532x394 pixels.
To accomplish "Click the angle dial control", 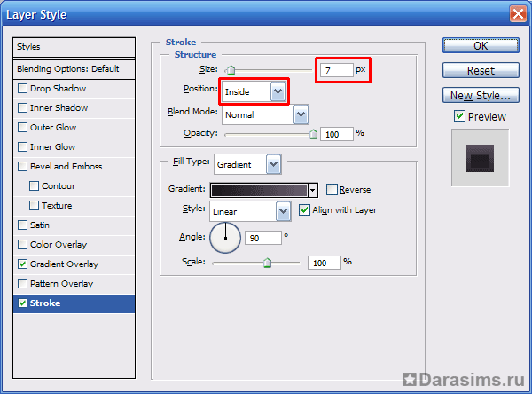I will click(x=225, y=236).
